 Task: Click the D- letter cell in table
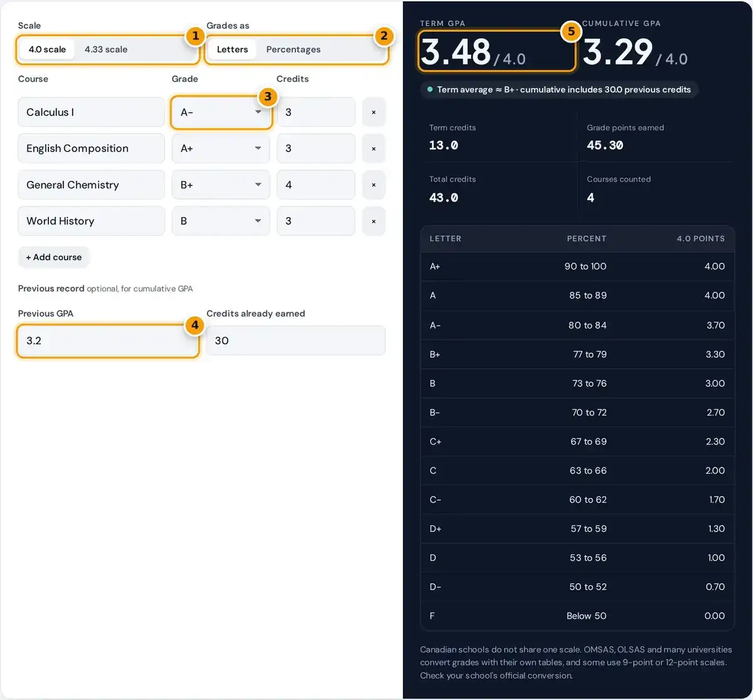[x=435, y=587]
